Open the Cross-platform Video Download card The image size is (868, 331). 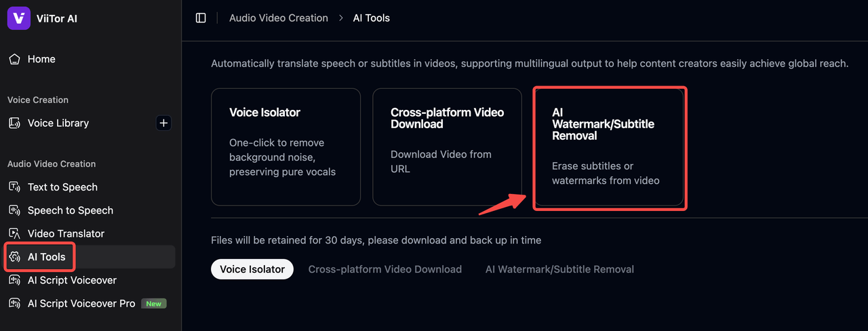(447, 147)
